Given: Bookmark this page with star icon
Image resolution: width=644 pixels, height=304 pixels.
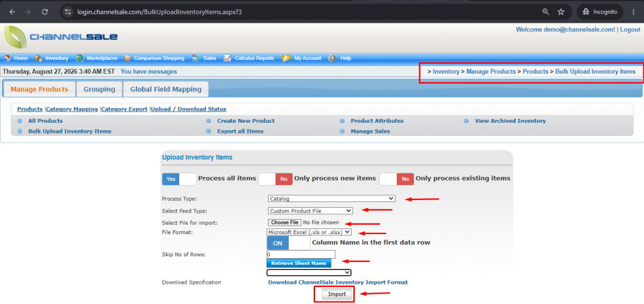Looking at the screenshot, I should 561,12.
